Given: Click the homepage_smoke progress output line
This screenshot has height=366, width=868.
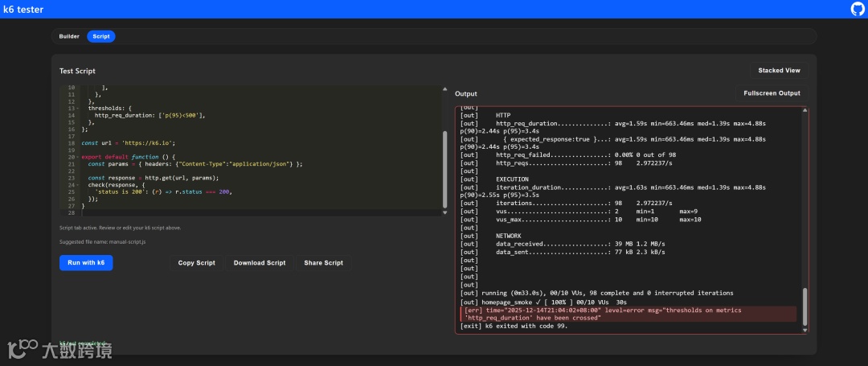Looking at the screenshot, I should point(543,302).
